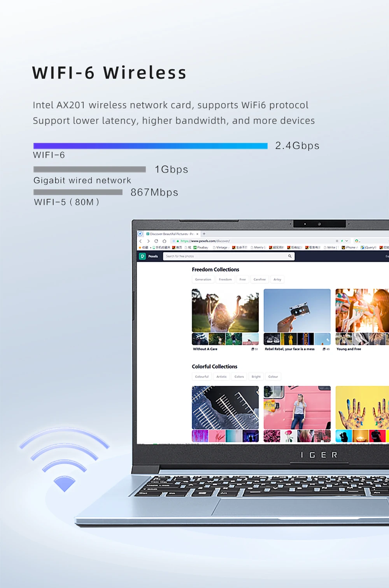The width and height of the screenshot is (389, 588).
Task: Open the Young and Free collection photo
Action: 362,310
